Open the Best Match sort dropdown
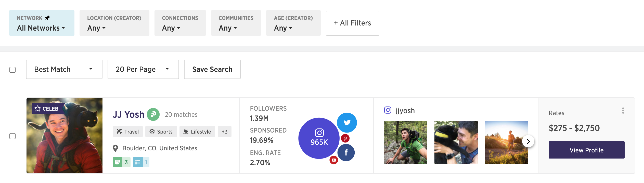Screen dimensions: 644x183 pos(64,69)
